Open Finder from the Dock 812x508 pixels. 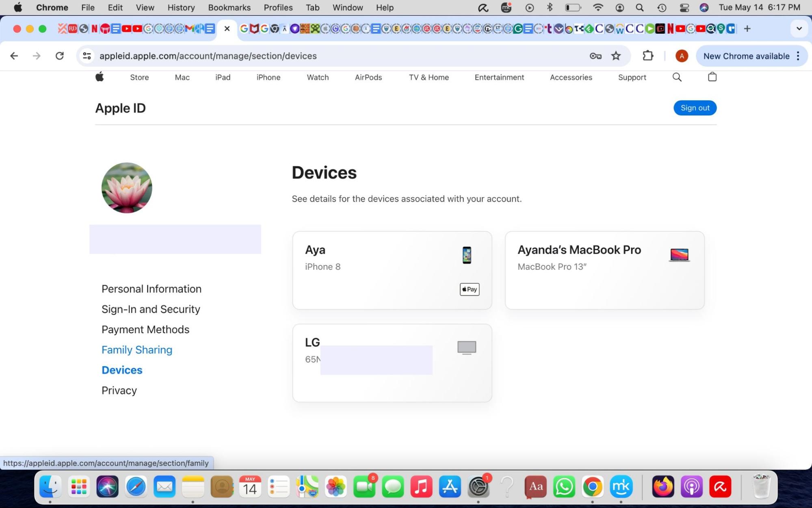click(50, 486)
